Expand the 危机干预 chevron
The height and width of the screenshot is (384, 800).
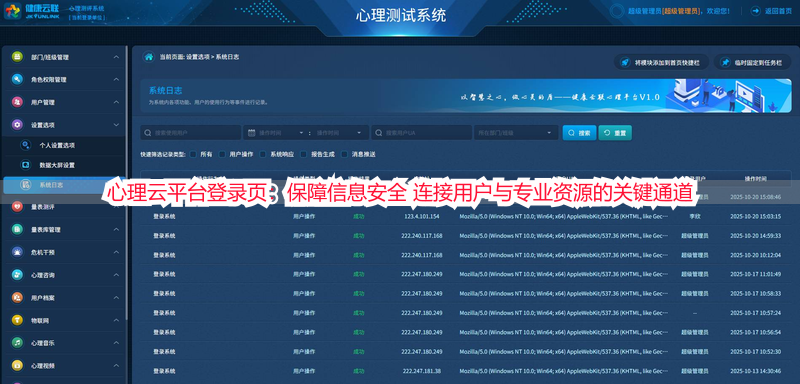coord(116,252)
